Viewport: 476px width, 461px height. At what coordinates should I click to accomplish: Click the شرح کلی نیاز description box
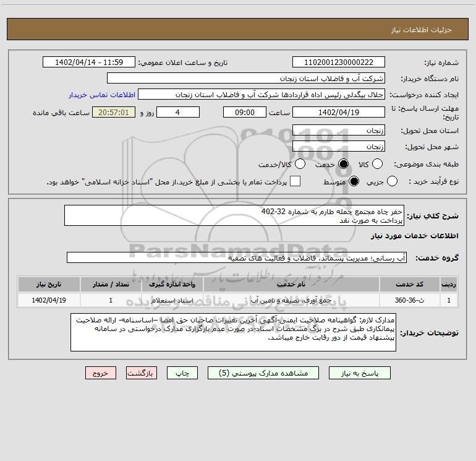(x=234, y=215)
